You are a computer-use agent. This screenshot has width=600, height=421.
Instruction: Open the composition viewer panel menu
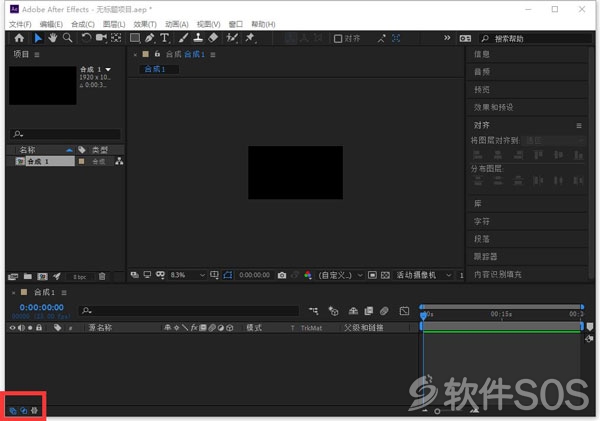point(213,55)
